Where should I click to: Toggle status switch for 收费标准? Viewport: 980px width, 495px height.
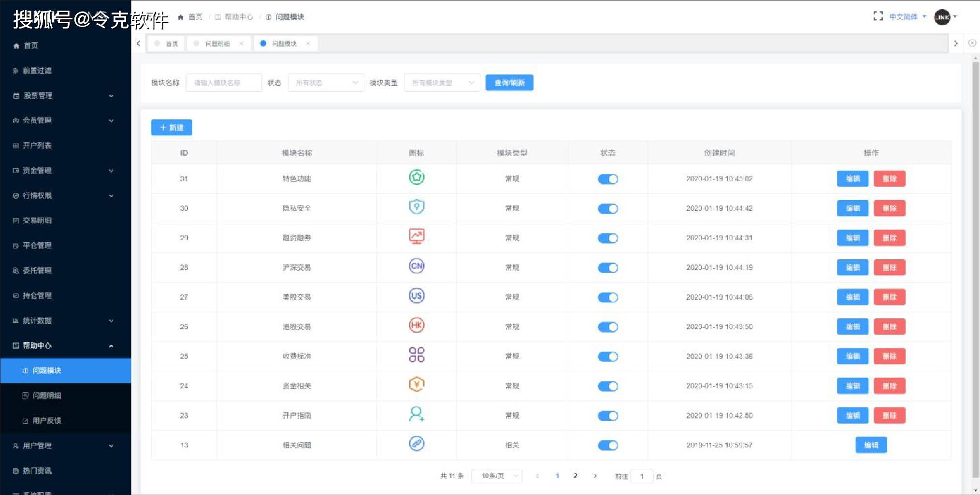[x=608, y=357]
